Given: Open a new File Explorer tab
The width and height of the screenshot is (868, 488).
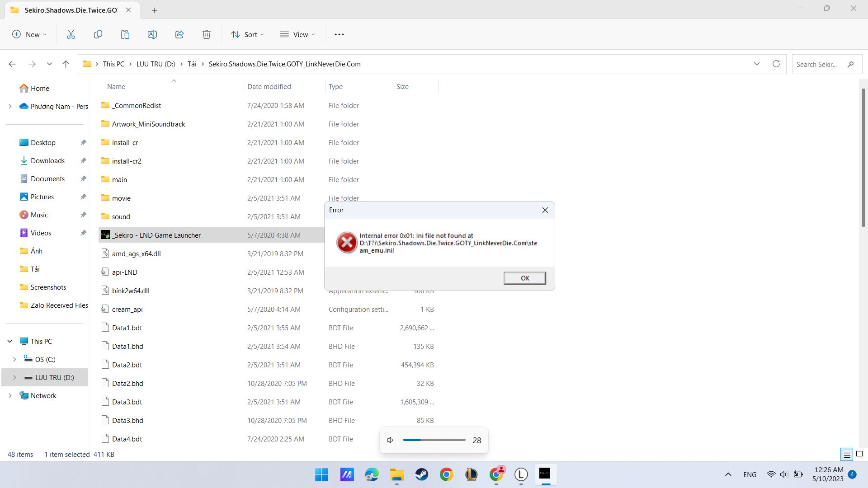Looking at the screenshot, I should point(155,10).
